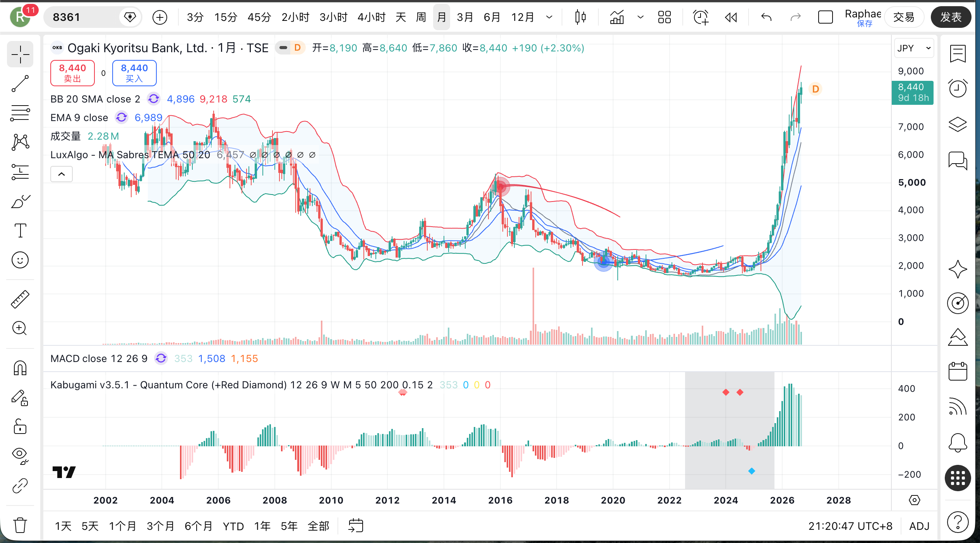Switch to the 15分 timeframe
The height and width of the screenshot is (543, 980).
click(226, 17)
